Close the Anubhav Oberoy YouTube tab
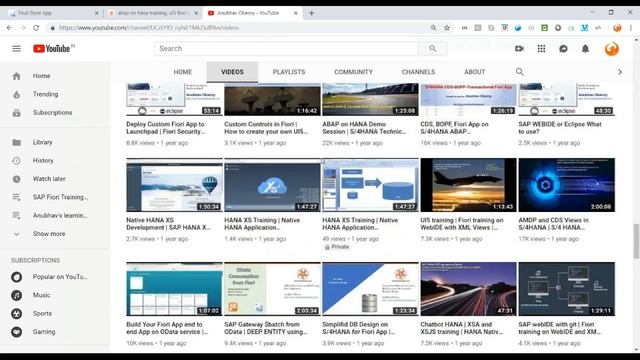 [x=296, y=13]
